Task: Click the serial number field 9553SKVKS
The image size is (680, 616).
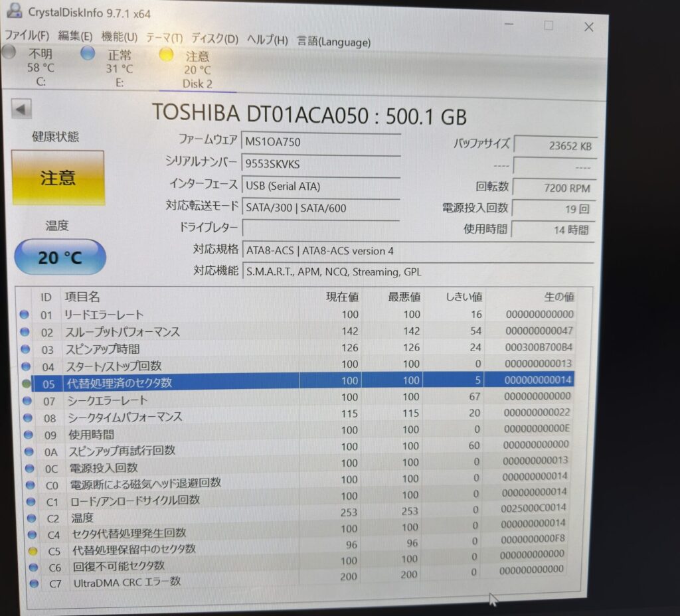Action: click(x=321, y=164)
